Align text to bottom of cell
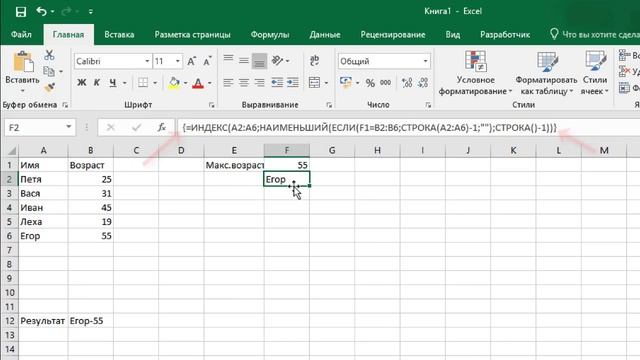The width and height of the screenshot is (640, 360). click(259, 61)
